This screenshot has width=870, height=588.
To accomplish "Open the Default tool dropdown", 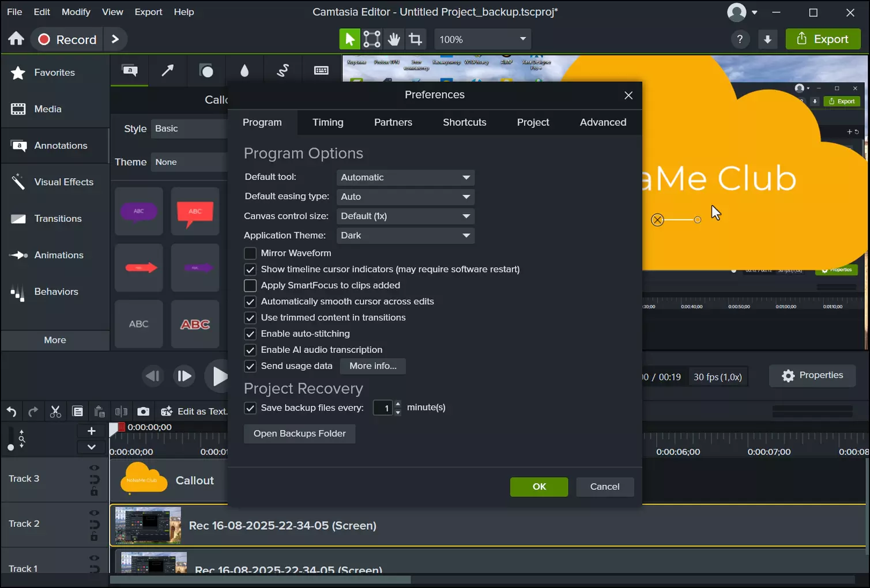I will tap(405, 178).
